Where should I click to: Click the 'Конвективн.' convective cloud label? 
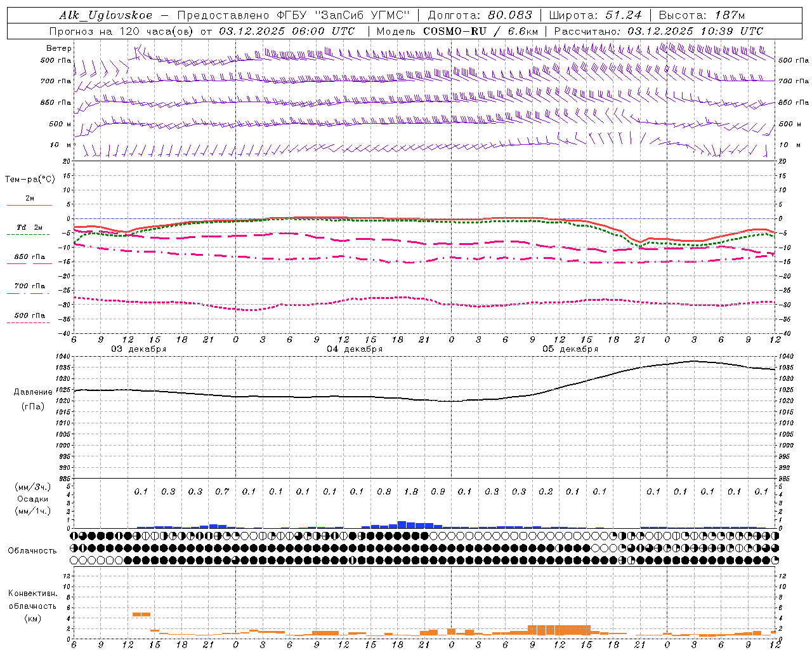32,594
